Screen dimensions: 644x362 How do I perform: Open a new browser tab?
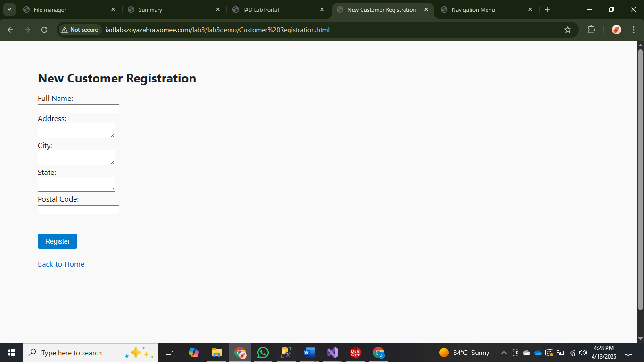click(547, 9)
